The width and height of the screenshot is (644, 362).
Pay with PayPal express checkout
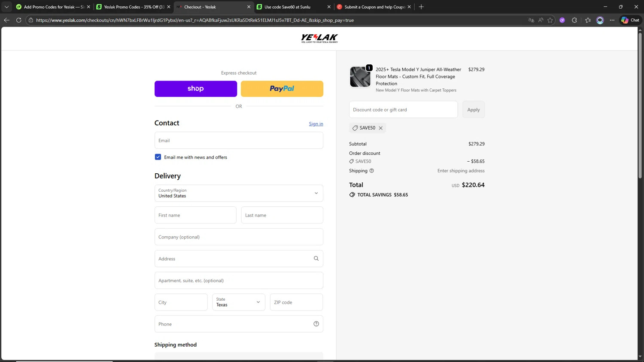[x=282, y=89]
